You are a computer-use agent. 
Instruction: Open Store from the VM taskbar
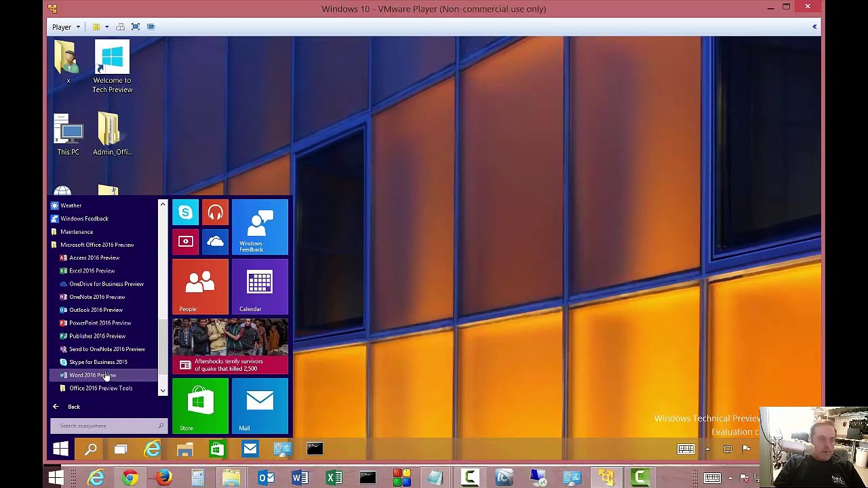coord(217,449)
